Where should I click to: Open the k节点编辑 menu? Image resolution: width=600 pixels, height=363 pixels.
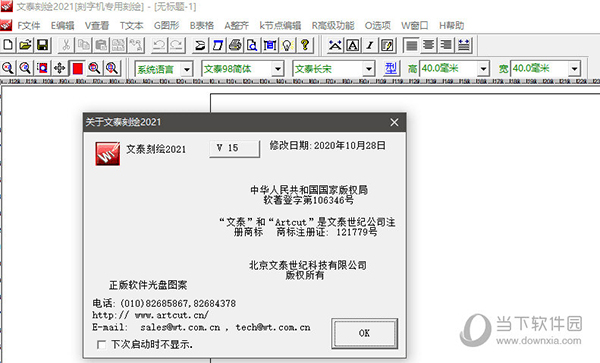[x=280, y=26]
